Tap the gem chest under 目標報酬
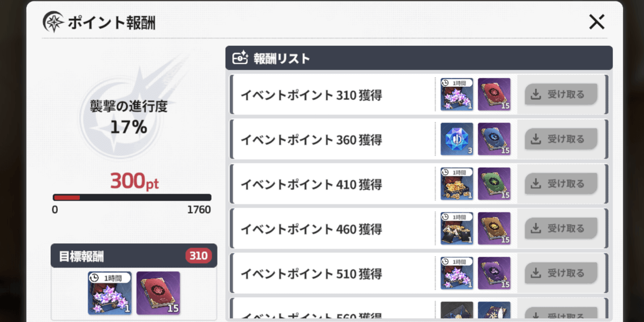The height and width of the screenshot is (322, 644). click(x=110, y=293)
